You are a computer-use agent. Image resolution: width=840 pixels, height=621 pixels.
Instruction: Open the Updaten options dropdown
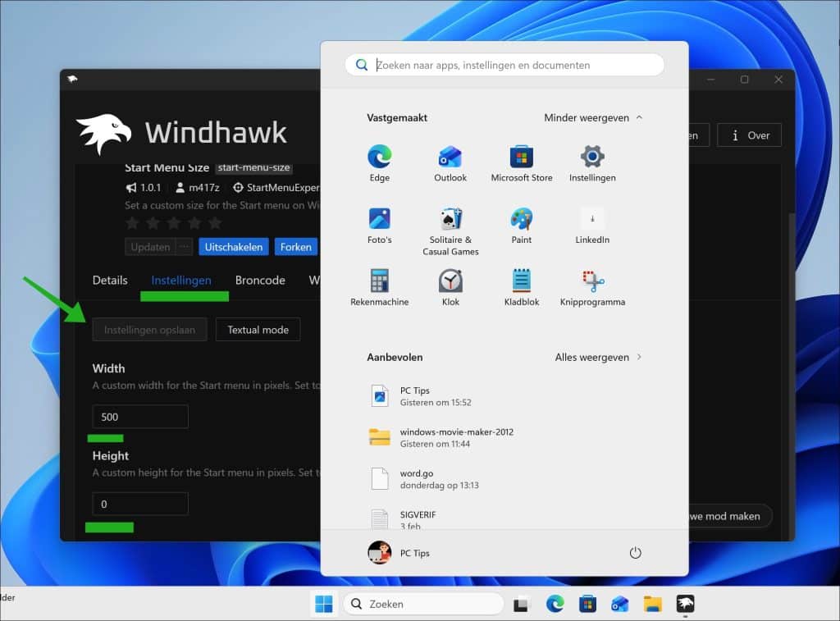[x=184, y=246]
